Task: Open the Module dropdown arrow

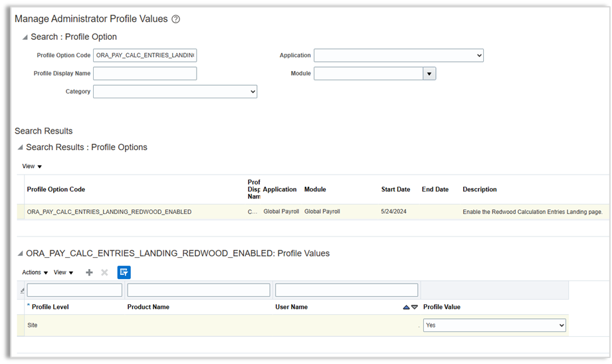Action: click(429, 74)
